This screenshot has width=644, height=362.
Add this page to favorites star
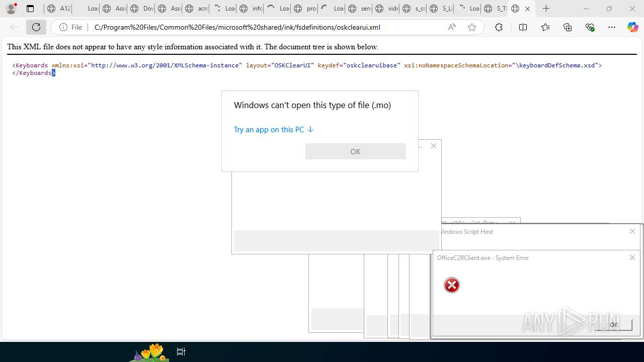[472, 27]
